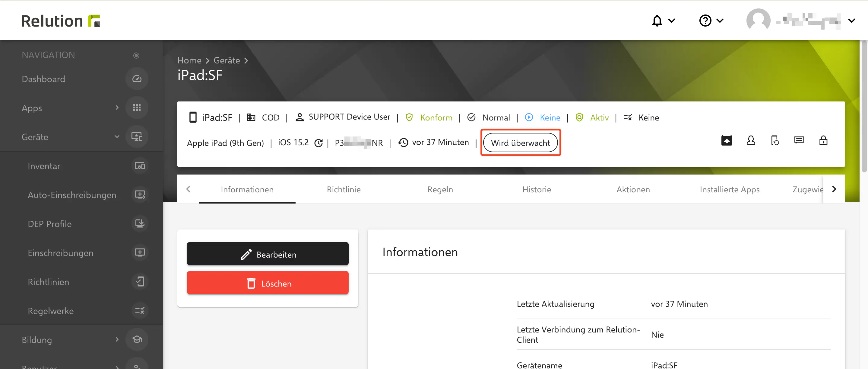Open DEP Profile in sidebar
This screenshot has height=369, width=868.
[x=49, y=224]
